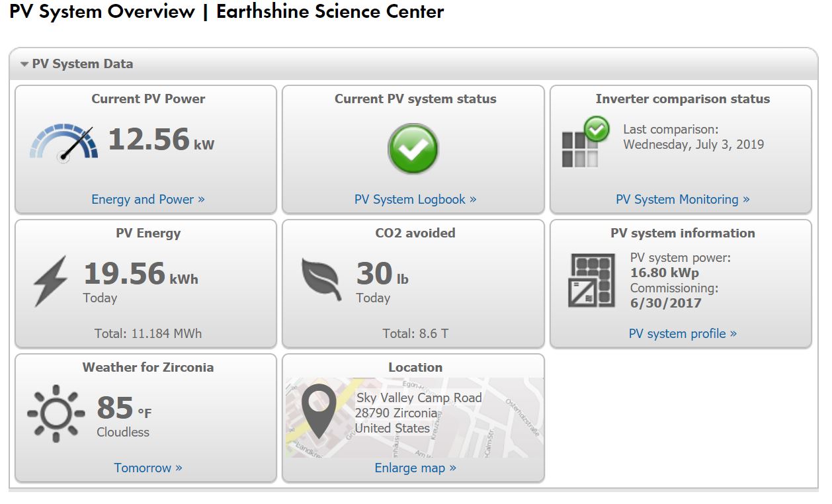This screenshot has width=832, height=504.
Task: Open the Energy and Power link
Action: (148, 199)
